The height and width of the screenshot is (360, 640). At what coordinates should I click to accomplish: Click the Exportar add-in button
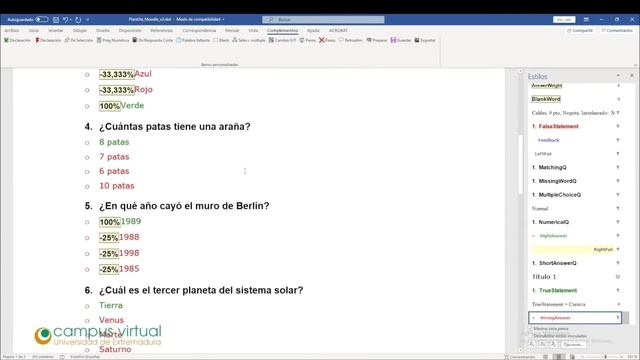tap(425, 40)
